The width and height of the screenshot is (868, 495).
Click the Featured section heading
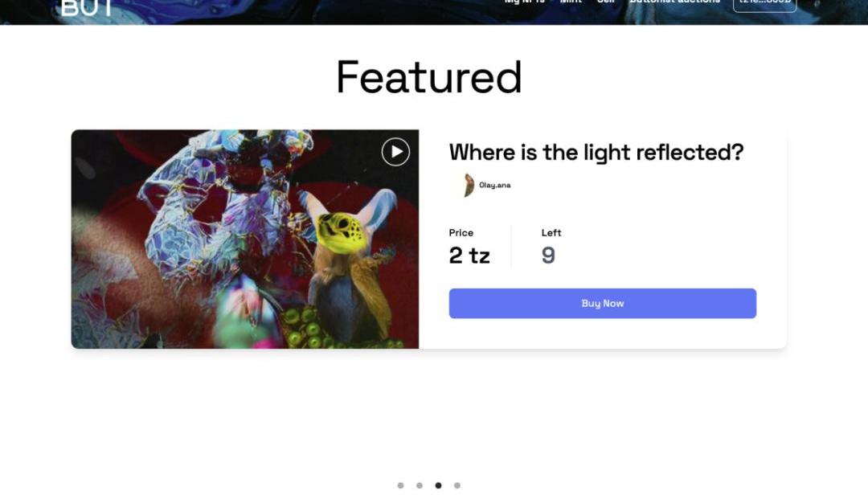pyautogui.click(x=429, y=77)
